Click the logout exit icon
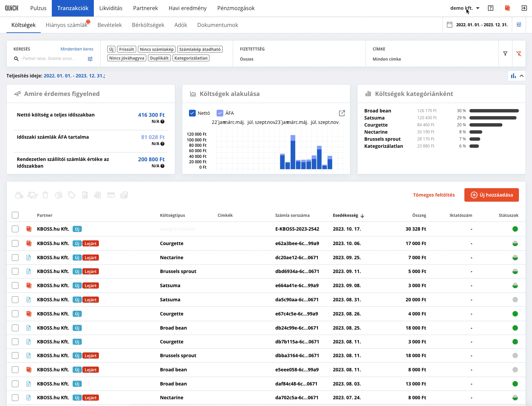This screenshot has width=532, height=406. pyautogui.click(x=524, y=8)
